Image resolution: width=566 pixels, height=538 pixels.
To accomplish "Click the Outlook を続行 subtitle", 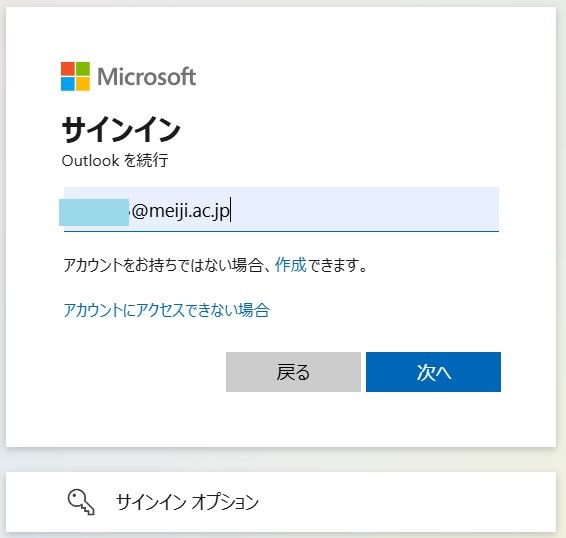I will [x=115, y=160].
